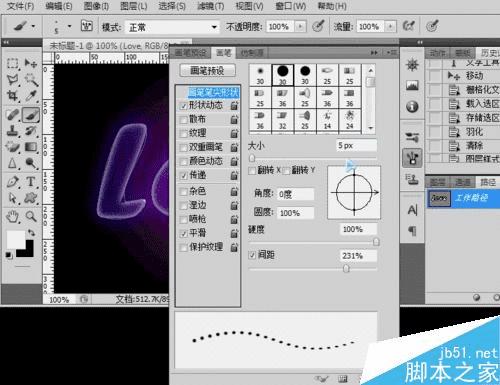500x385 pixels.
Task: Select the Crop tool
Action: tap(13, 96)
